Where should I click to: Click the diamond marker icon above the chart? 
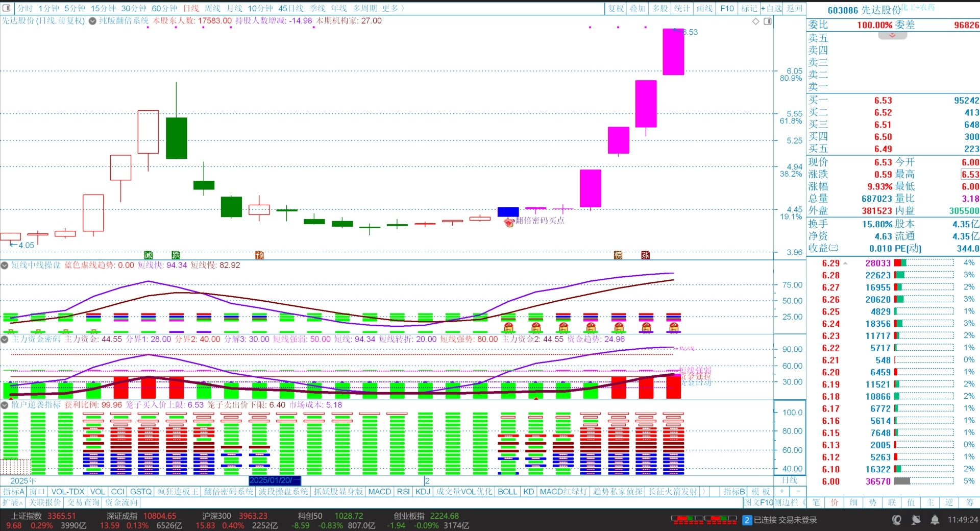coord(756,21)
